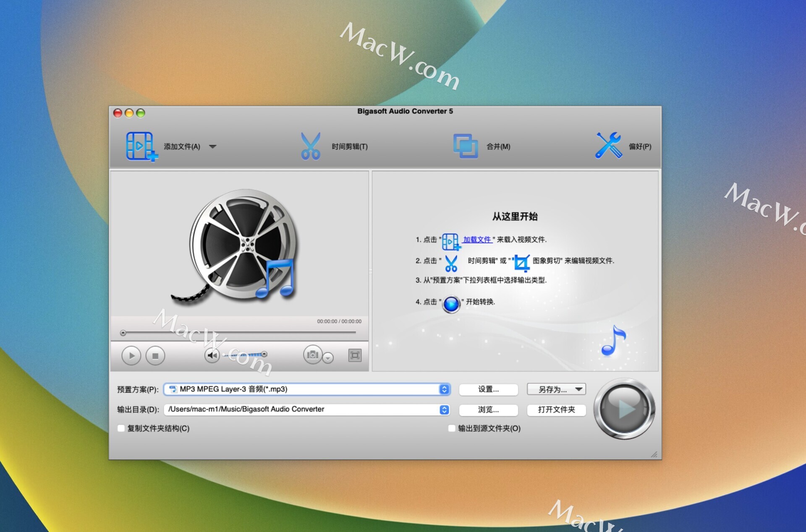Click the 添加文件(A) label

[x=182, y=146]
